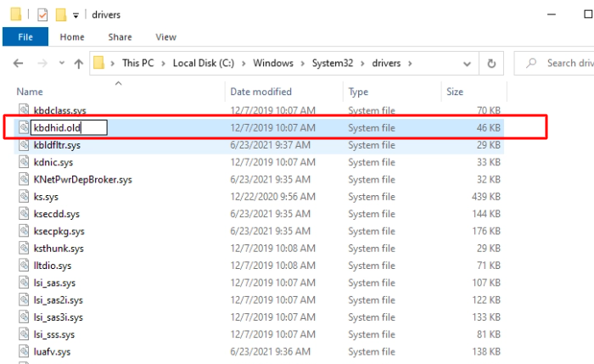The width and height of the screenshot is (594, 364).
Task: Open the File menu
Action: (25, 37)
